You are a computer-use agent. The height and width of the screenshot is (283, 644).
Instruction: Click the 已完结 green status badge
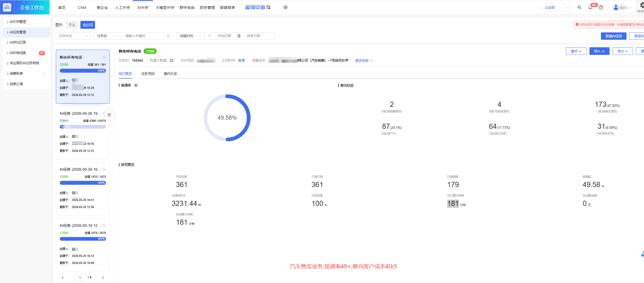(x=150, y=51)
